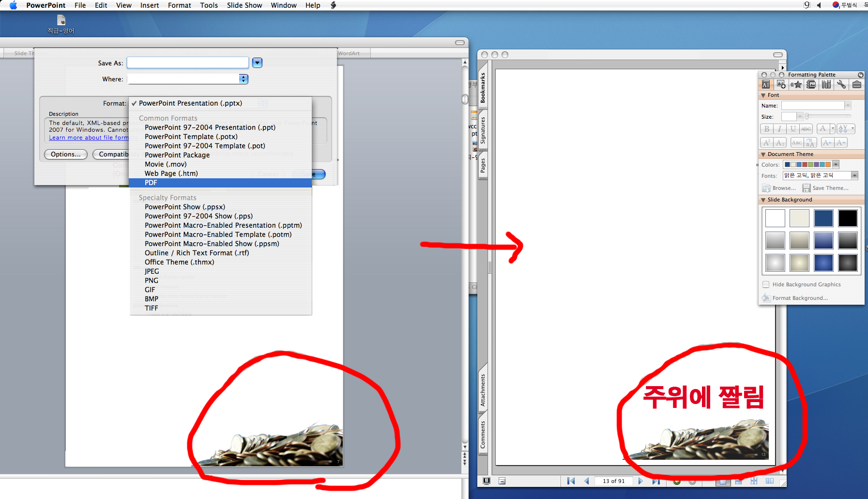This screenshot has height=499, width=868.
Task: Select PDF format from list
Action: point(151,183)
